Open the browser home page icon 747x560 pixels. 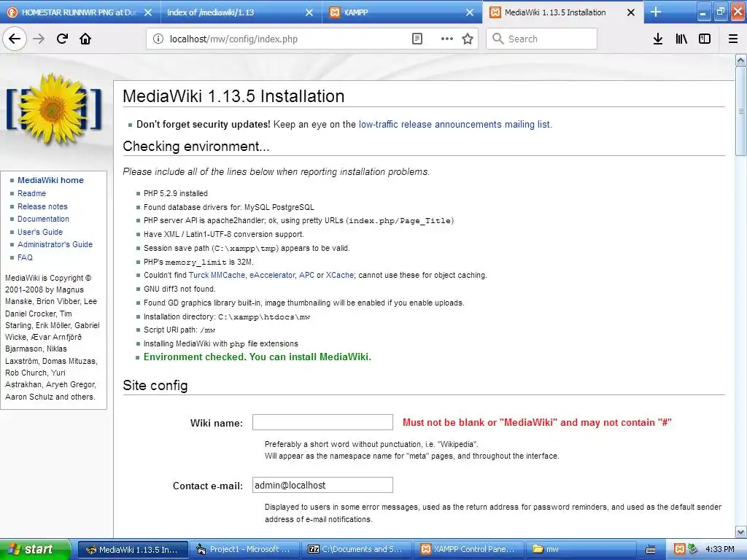pos(85,39)
